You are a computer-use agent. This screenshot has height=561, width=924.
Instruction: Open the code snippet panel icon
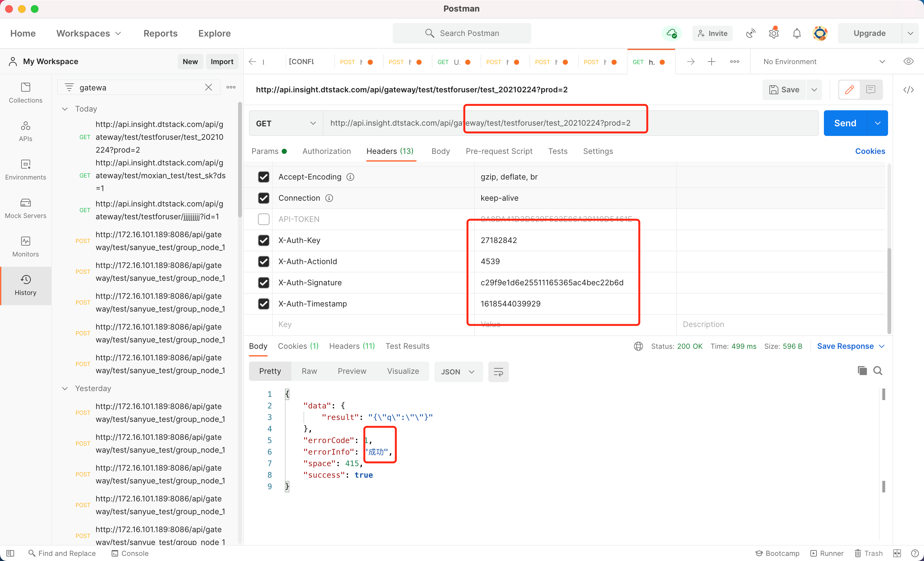tap(908, 89)
